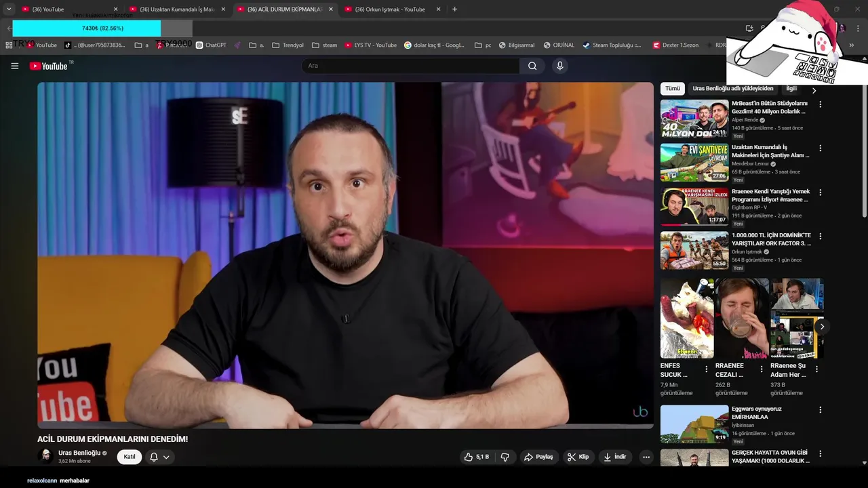
Task: Open the TikTok user bookmark
Action: tap(95, 45)
